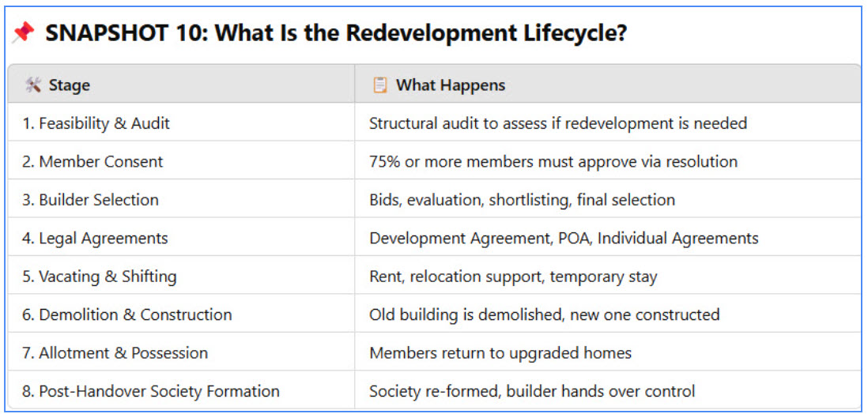Viewport: 868px width, 414px height.
Task: Click the structural audit description text
Action: [558, 123]
